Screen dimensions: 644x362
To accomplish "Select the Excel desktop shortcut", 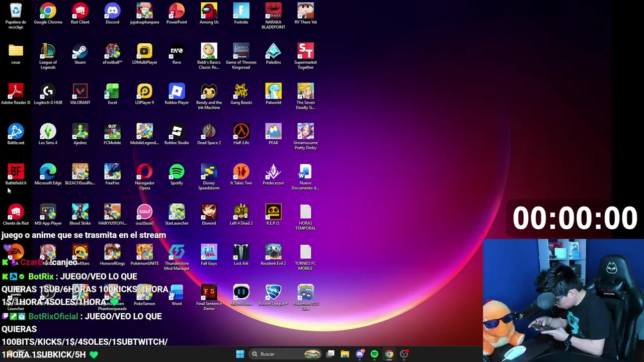I will point(112,94).
